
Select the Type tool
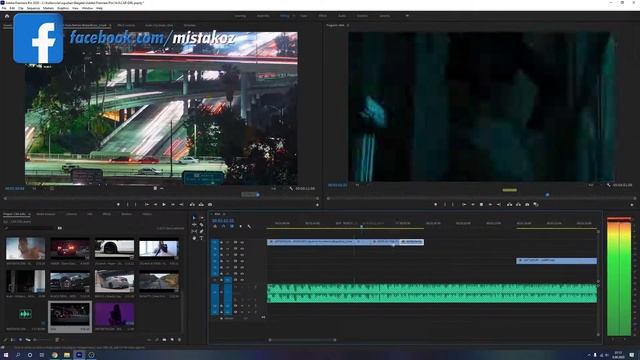201,238
